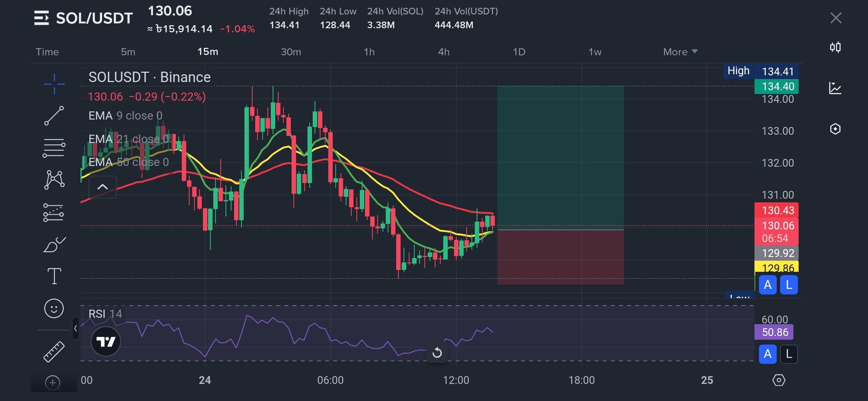Open the long position projection tool
This screenshot has height=401, width=868.
pyautogui.click(x=54, y=213)
